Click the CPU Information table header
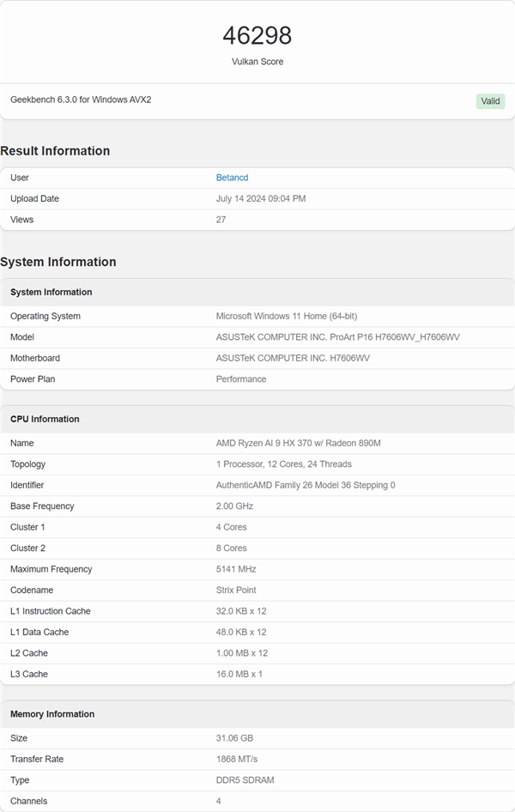The image size is (515, 812). tap(45, 419)
